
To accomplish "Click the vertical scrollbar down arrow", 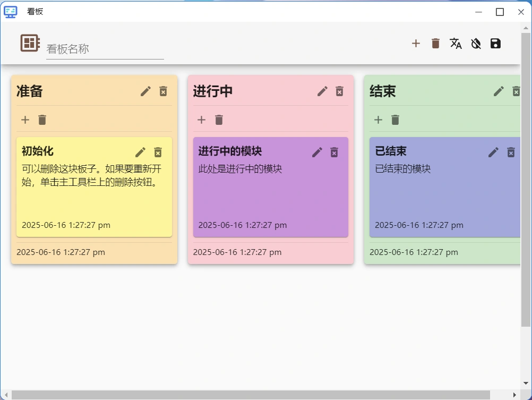I will (x=526, y=384).
